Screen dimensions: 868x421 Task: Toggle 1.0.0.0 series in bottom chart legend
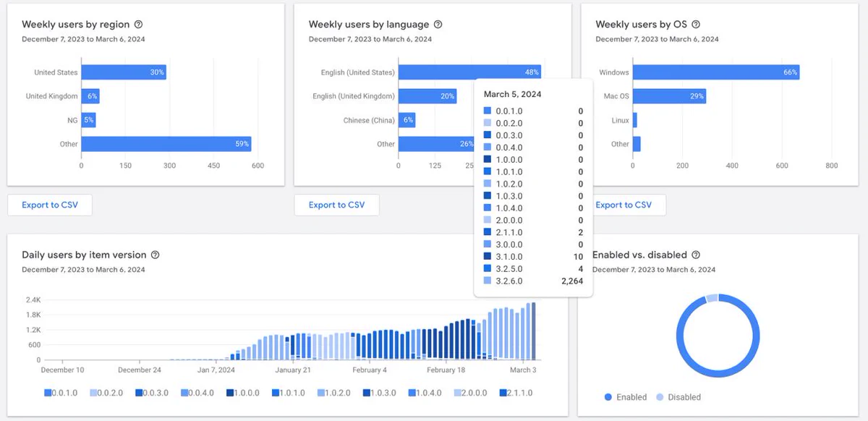coord(244,393)
